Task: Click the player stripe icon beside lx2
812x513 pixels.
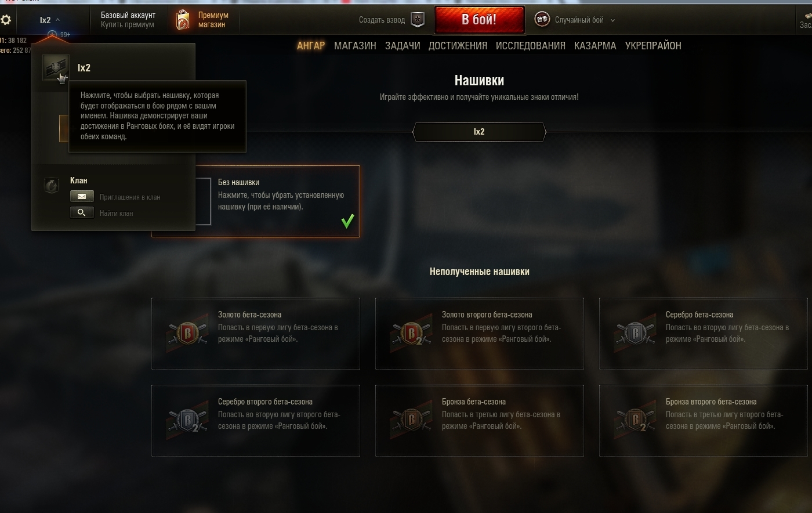Action: [x=56, y=68]
